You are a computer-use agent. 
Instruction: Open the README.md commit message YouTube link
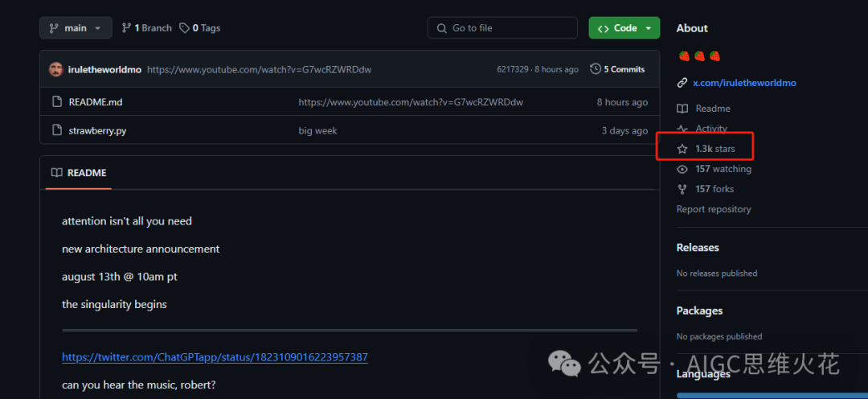tap(411, 102)
